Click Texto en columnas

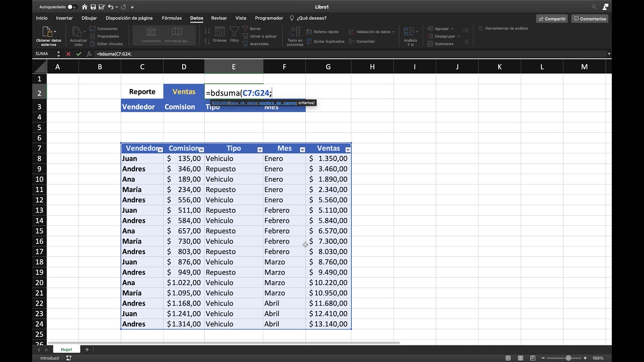295,36
